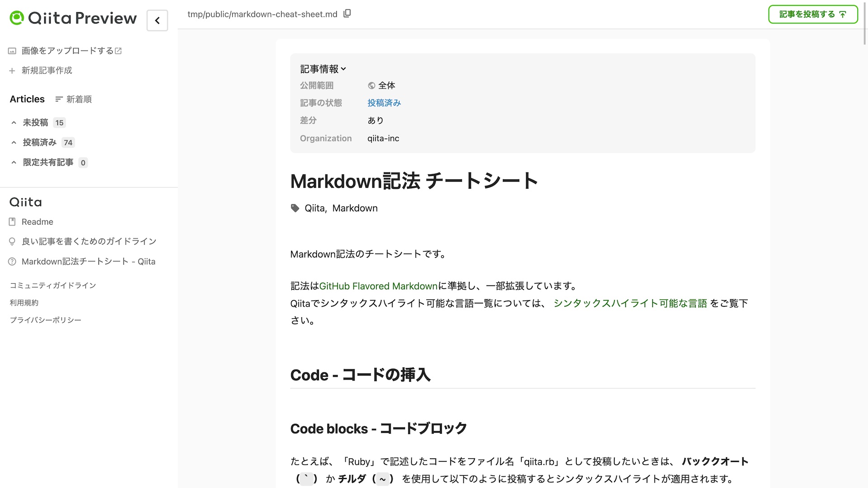This screenshot has height=488, width=868.
Task: Open the 新着順 sort dropdown
Action: tap(74, 99)
